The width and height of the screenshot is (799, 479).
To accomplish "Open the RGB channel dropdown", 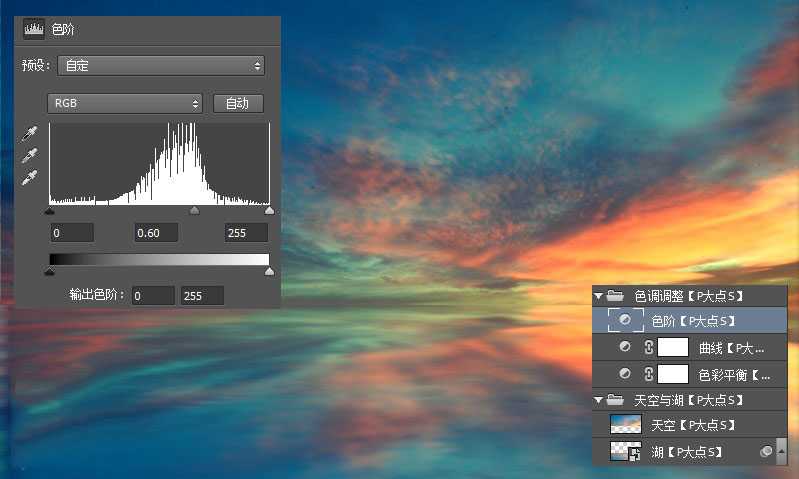I will click(124, 103).
